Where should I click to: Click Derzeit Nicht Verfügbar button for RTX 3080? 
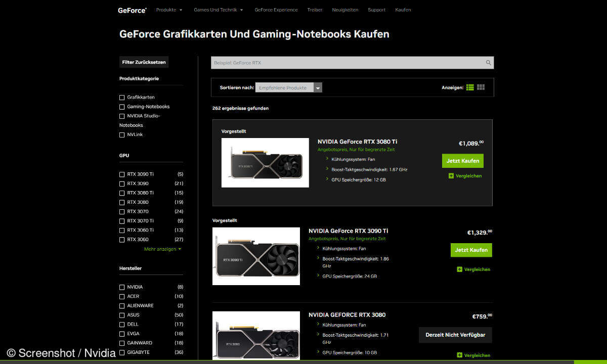[x=455, y=335]
